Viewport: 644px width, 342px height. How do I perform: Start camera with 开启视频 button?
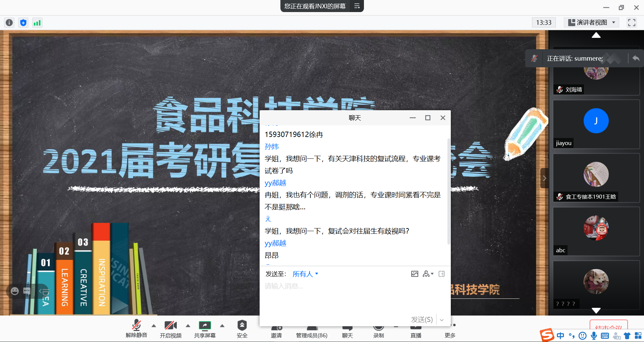pos(170,329)
